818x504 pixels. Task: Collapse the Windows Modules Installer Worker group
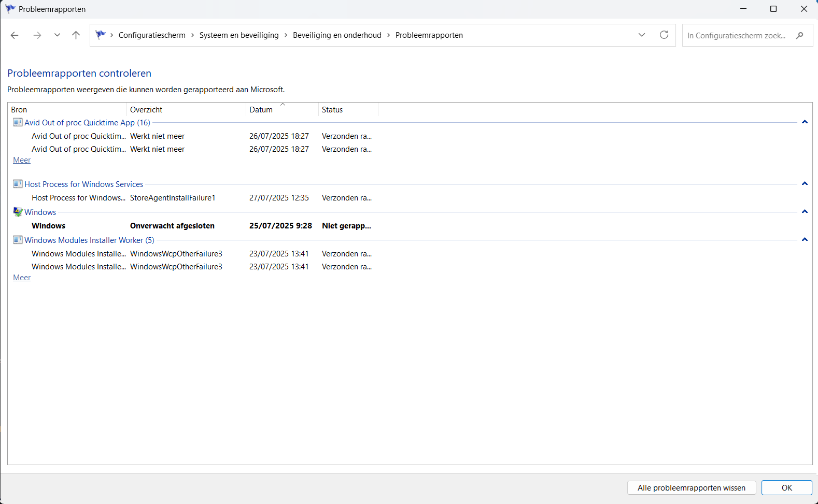(805, 240)
